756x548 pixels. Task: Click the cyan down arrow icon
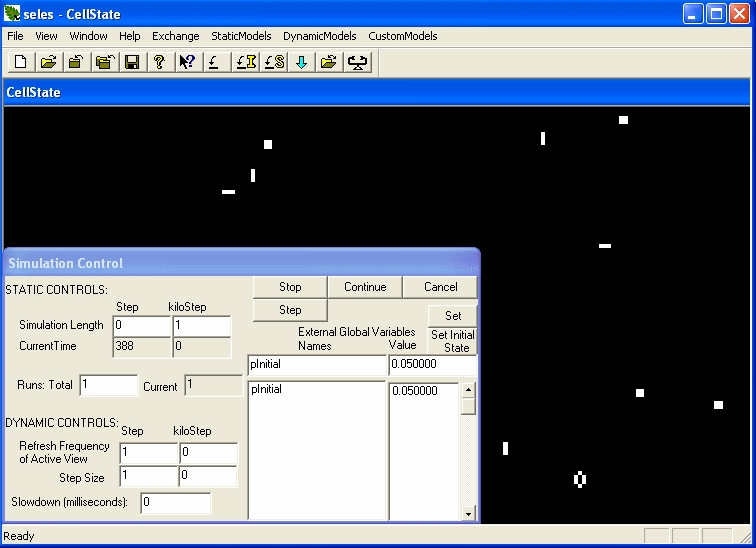tap(302, 62)
